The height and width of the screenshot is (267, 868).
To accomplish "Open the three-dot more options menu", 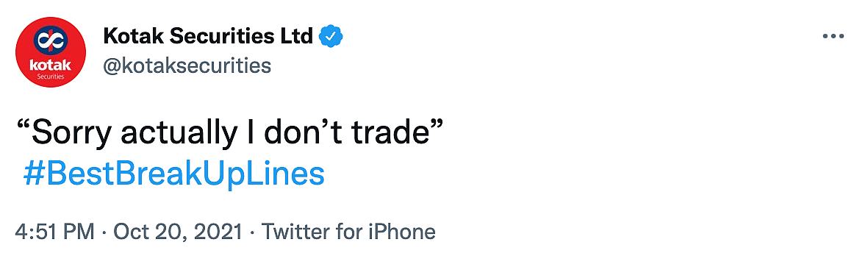I will pyautogui.click(x=833, y=37).
